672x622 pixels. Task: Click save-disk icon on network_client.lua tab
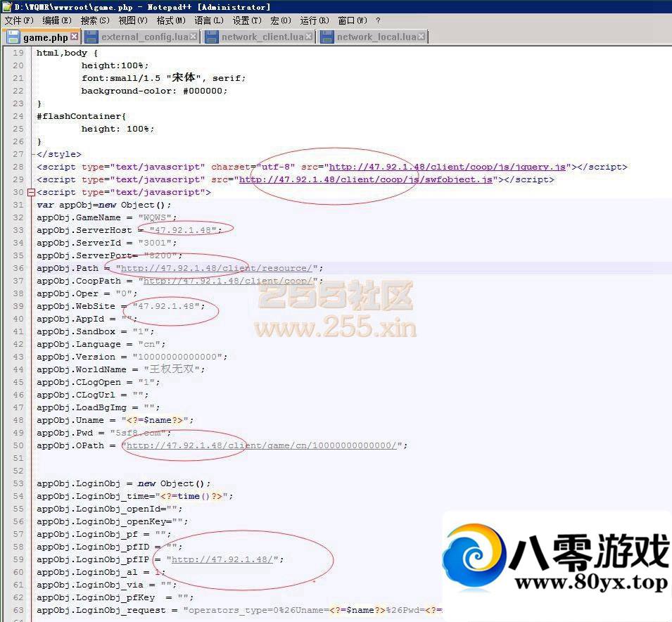click(211, 37)
